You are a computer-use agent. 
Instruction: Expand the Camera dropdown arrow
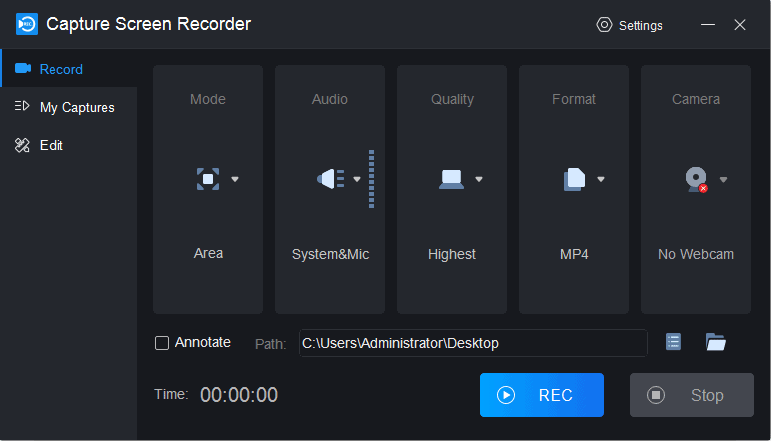pyautogui.click(x=723, y=179)
